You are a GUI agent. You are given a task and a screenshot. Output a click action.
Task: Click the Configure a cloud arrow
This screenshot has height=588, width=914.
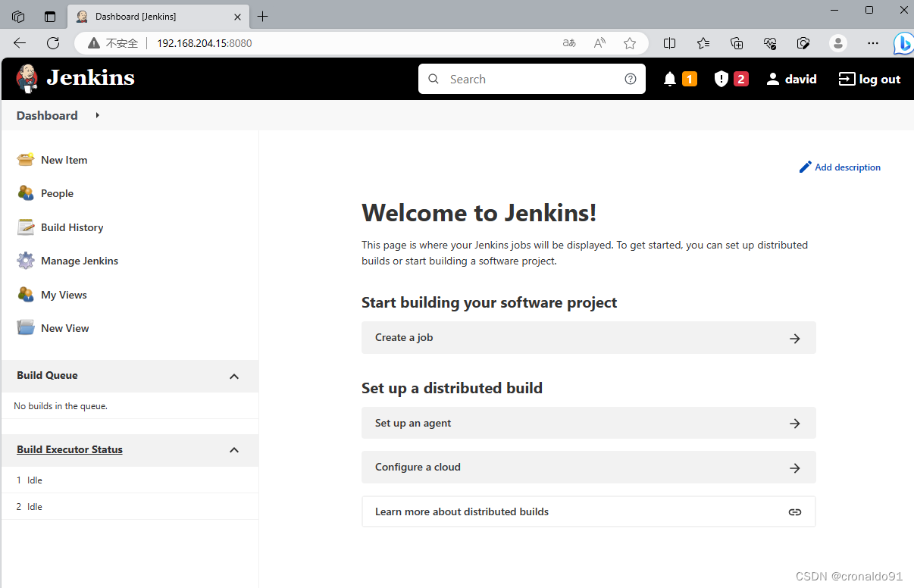point(795,468)
